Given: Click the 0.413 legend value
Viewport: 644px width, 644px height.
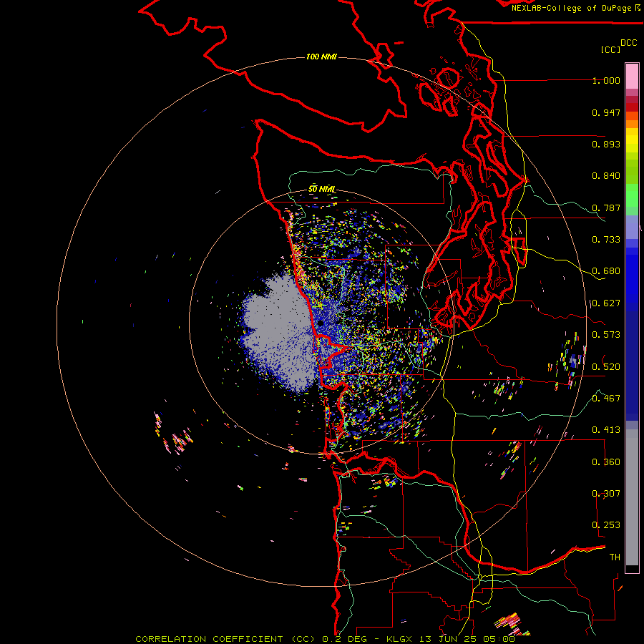Looking at the screenshot, I should pyautogui.click(x=606, y=430).
